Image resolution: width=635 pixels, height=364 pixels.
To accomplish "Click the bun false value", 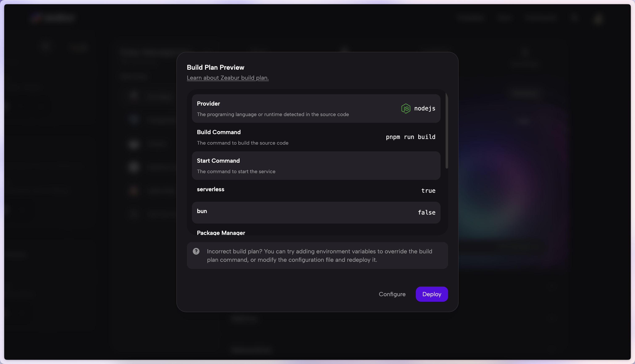I will 426,212.
